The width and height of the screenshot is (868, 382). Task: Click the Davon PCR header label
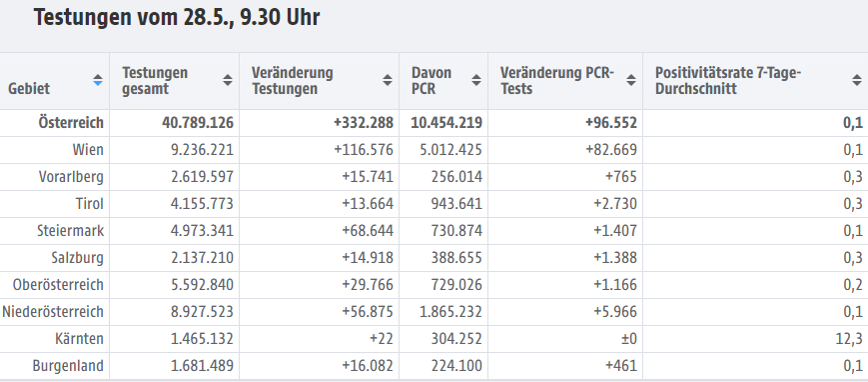(x=432, y=81)
